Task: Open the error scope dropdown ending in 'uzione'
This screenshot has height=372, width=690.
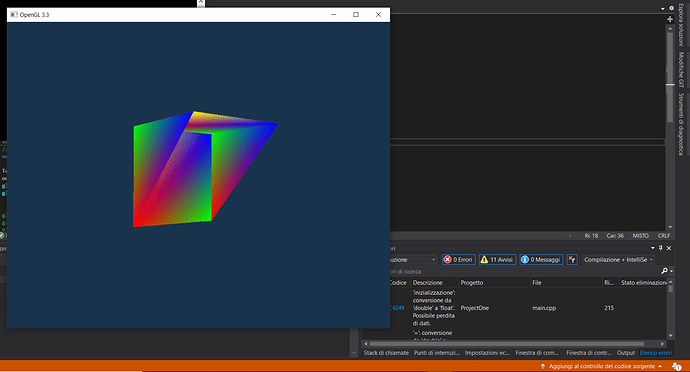Action: [x=413, y=260]
